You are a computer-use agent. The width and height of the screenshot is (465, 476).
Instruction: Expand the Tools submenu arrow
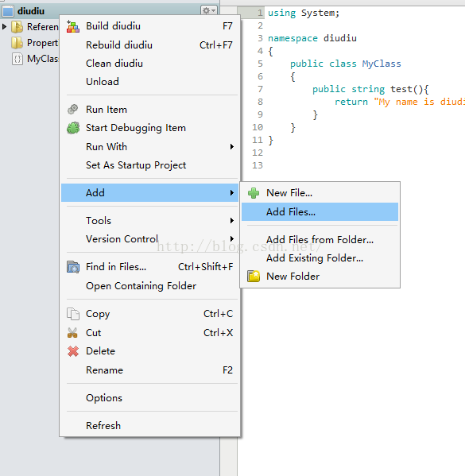tap(232, 221)
